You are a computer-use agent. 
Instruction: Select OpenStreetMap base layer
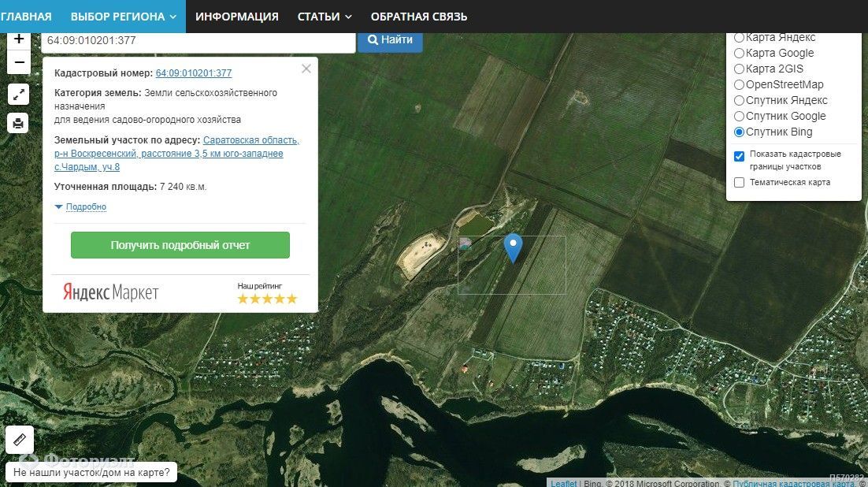739,84
